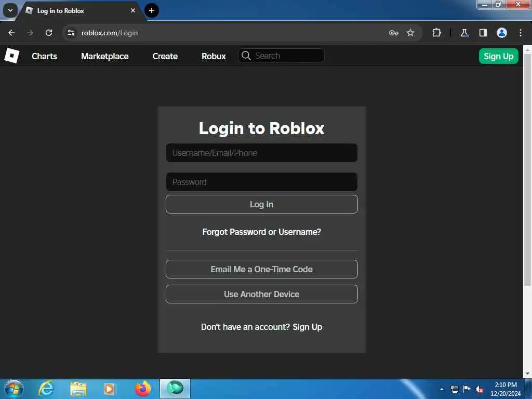Close the Log in to Roblox tab
The image size is (532, 399).
coord(133,10)
